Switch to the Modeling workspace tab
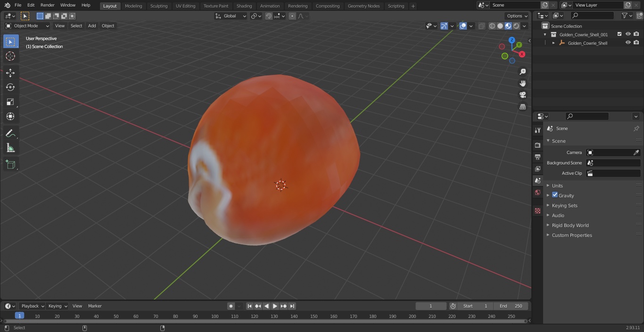The width and height of the screenshot is (644, 332). point(133,6)
